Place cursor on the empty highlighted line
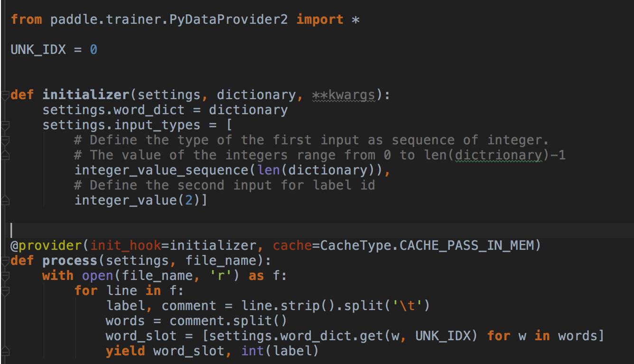Image resolution: width=634 pixels, height=364 pixels. point(317,231)
